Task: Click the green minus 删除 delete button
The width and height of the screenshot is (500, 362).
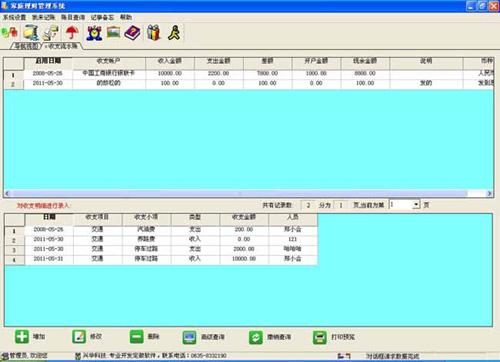Action: coord(144,337)
